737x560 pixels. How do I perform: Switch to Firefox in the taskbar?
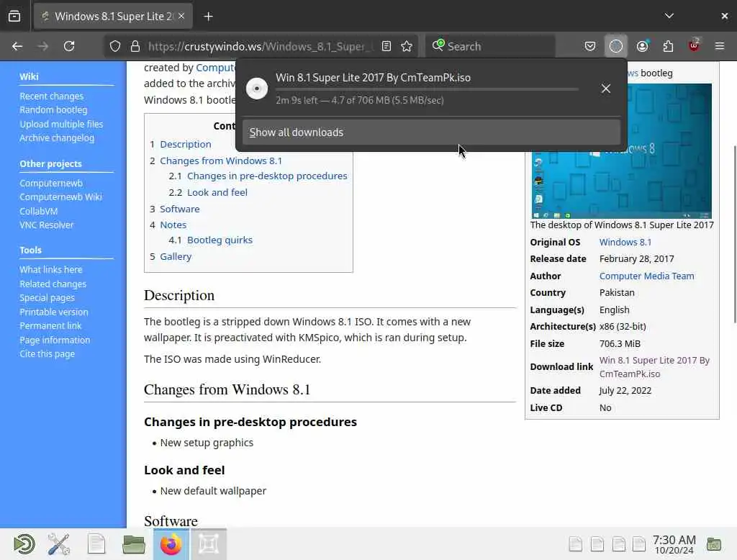click(x=171, y=544)
